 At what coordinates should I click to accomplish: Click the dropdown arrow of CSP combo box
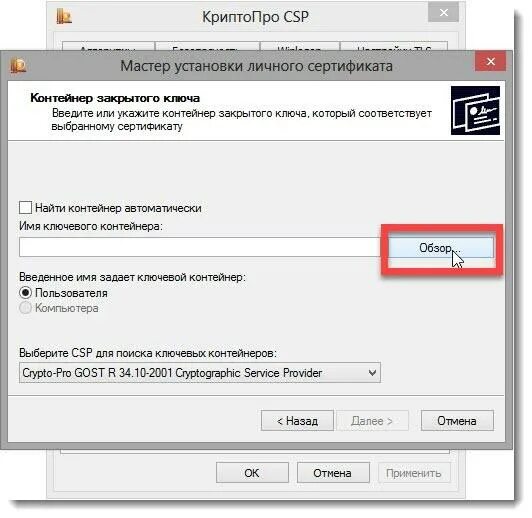point(372,373)
